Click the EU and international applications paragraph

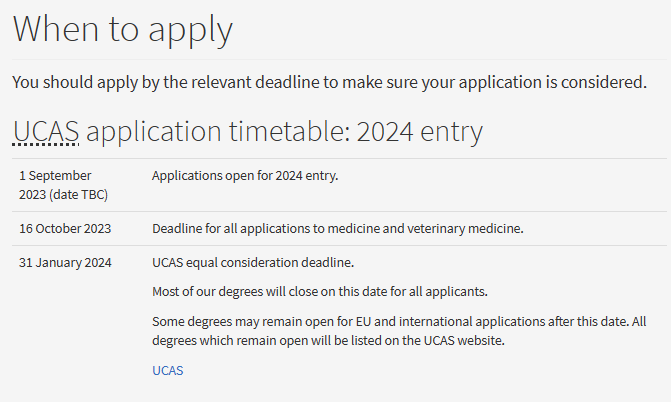click(x=399, y=331)
